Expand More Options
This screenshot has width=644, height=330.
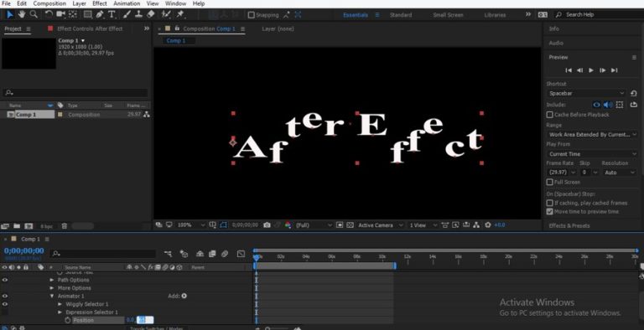(52, 288)
